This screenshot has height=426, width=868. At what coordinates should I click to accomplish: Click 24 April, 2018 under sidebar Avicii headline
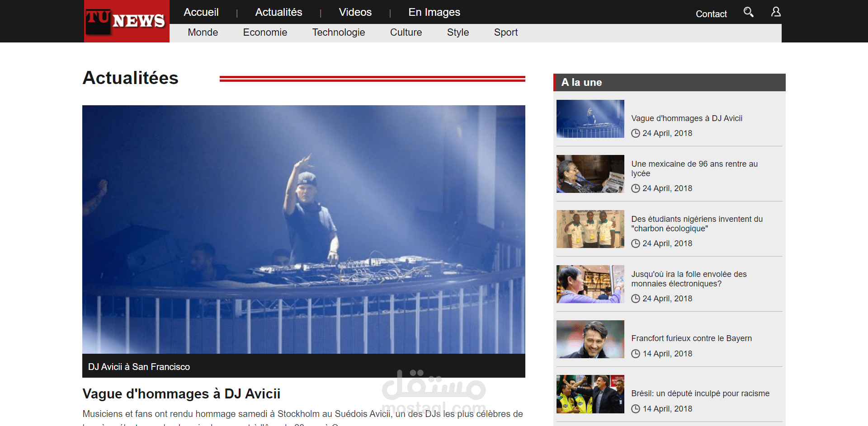pyautogui.click(x=667, y=133)
